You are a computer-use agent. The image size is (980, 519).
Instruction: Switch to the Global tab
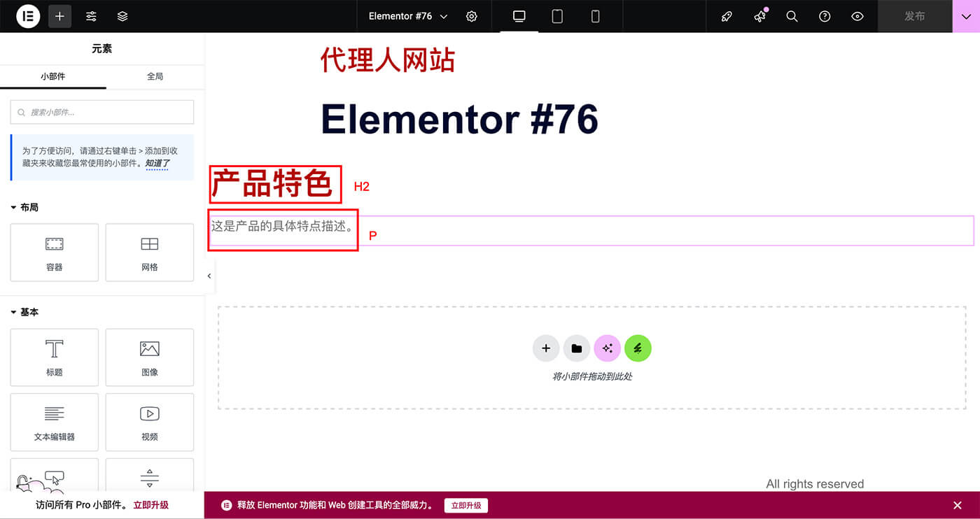click(x=155, y=76)
